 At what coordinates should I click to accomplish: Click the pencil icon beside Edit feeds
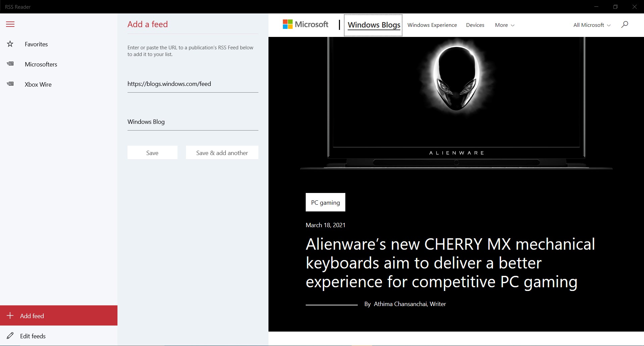tap(10, 336)
